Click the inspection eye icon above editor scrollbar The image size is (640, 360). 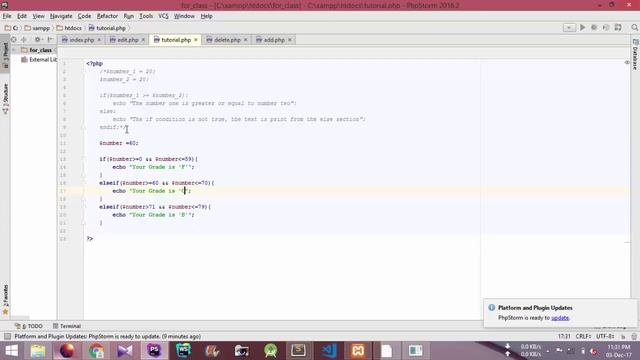627,62
